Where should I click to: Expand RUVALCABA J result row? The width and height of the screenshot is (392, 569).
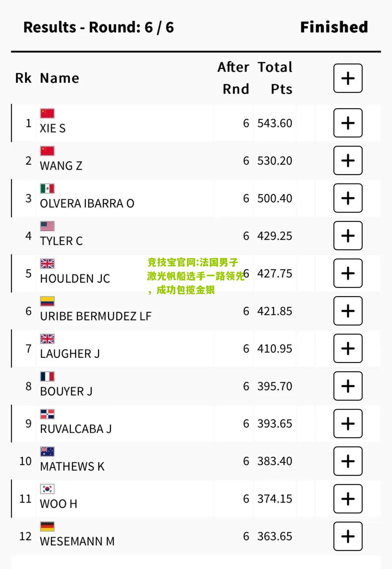pos(348,424)
